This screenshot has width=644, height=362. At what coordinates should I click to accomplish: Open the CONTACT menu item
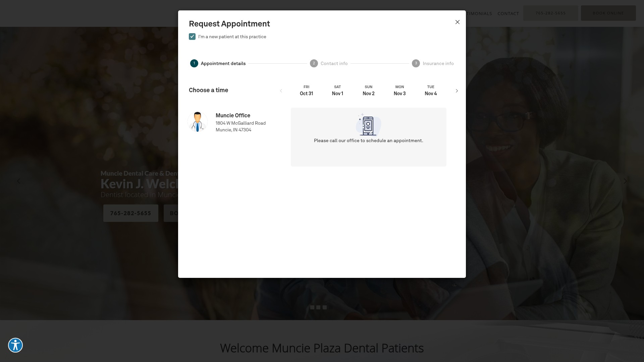pos(508,14)
